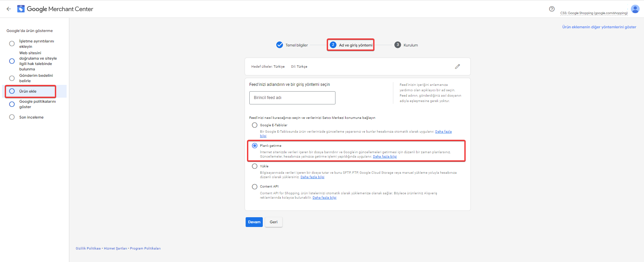
Task: Click the Hedef ülkeler: Türkiye text
Action: (x=268, y=67)
